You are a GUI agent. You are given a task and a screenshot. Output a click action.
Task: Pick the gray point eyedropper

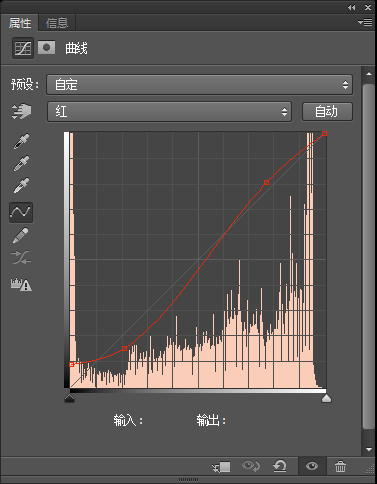point(21,163)
